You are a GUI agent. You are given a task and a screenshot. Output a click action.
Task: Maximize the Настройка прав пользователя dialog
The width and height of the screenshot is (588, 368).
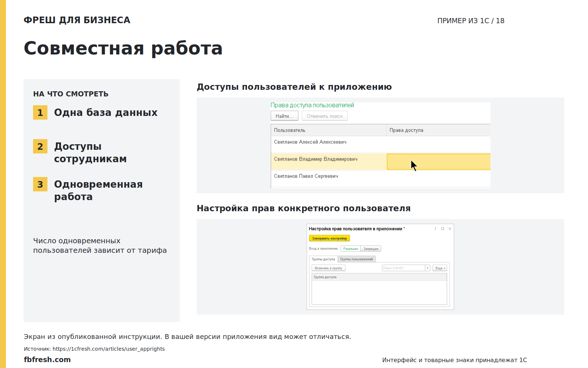[443, 229]
